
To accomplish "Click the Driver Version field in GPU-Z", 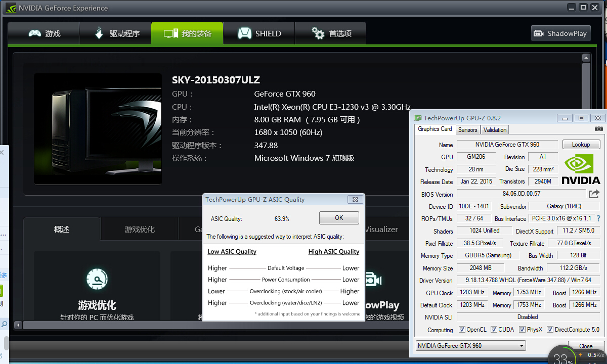I will [529, 280].
